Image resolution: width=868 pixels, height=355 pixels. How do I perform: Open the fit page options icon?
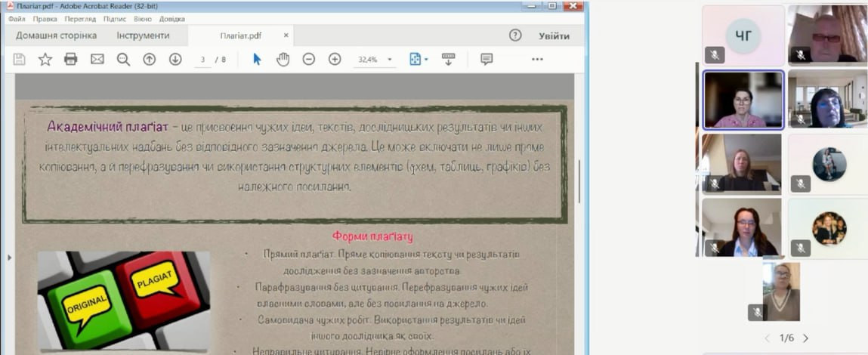[415, 59]
